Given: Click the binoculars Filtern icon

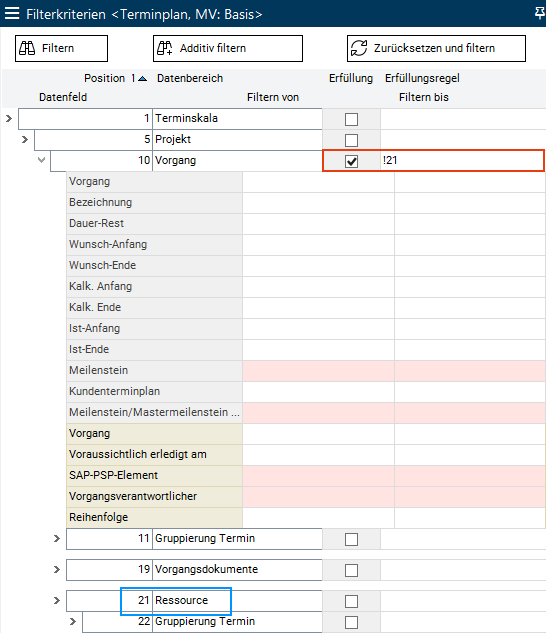Looking at the screenshot, I should [x=27, y=48].
